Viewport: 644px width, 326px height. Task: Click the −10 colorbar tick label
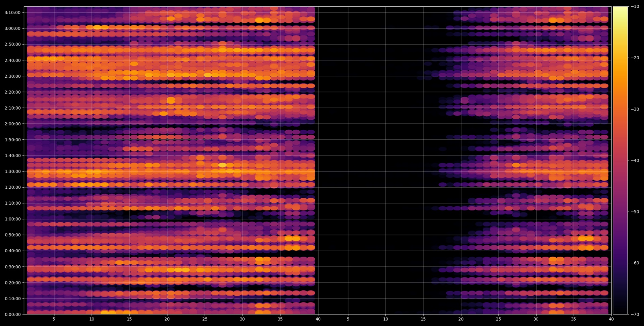coord(635,7)
